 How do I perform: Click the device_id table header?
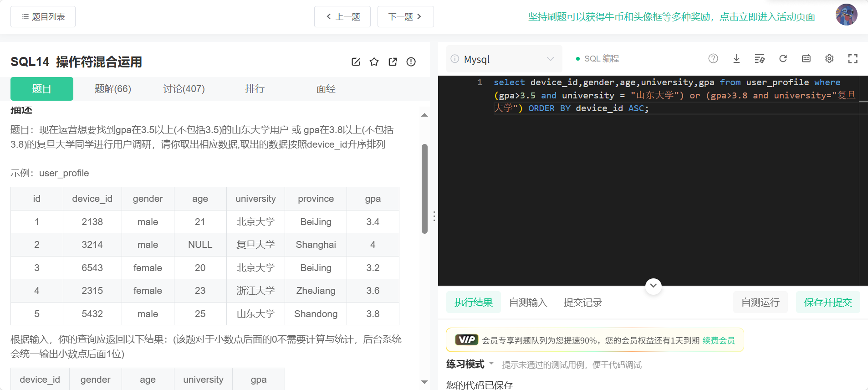pos(92,199)
